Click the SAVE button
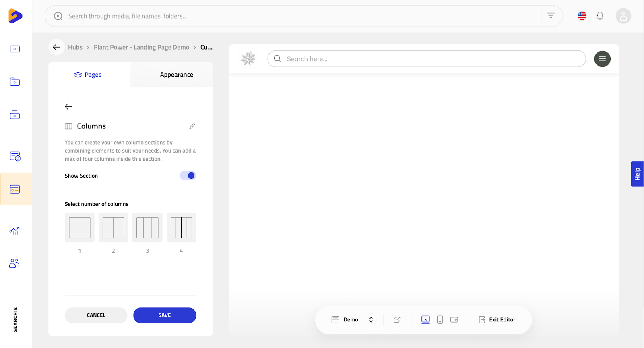This screenshot has width=644, height=348. [x=165, y=315]
